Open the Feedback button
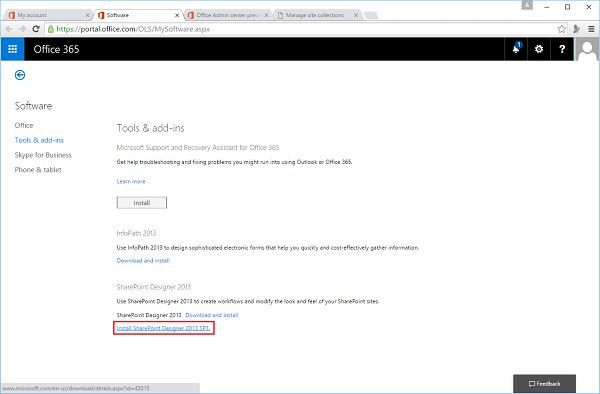Screen dimensions: 600x394 (544, 384)
